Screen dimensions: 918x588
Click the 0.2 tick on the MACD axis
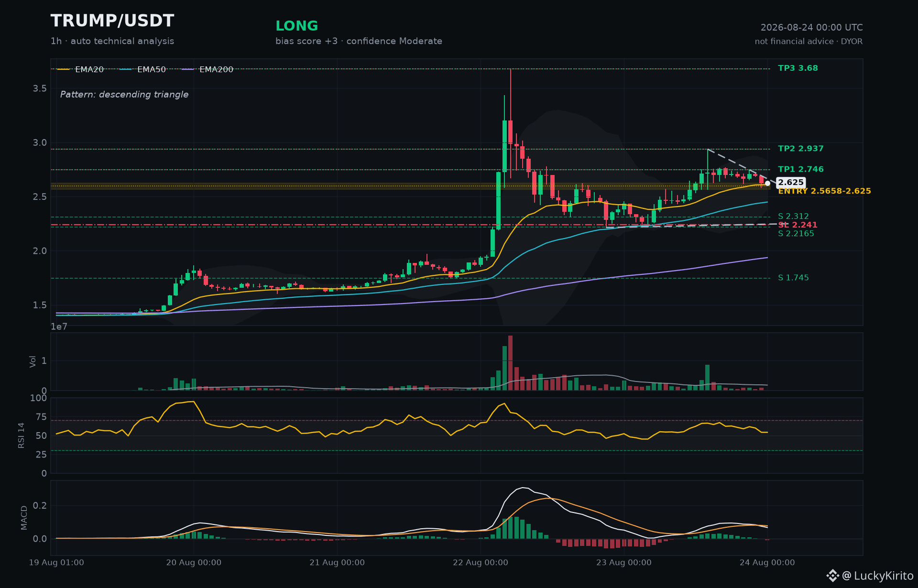(x=40, y=506)
